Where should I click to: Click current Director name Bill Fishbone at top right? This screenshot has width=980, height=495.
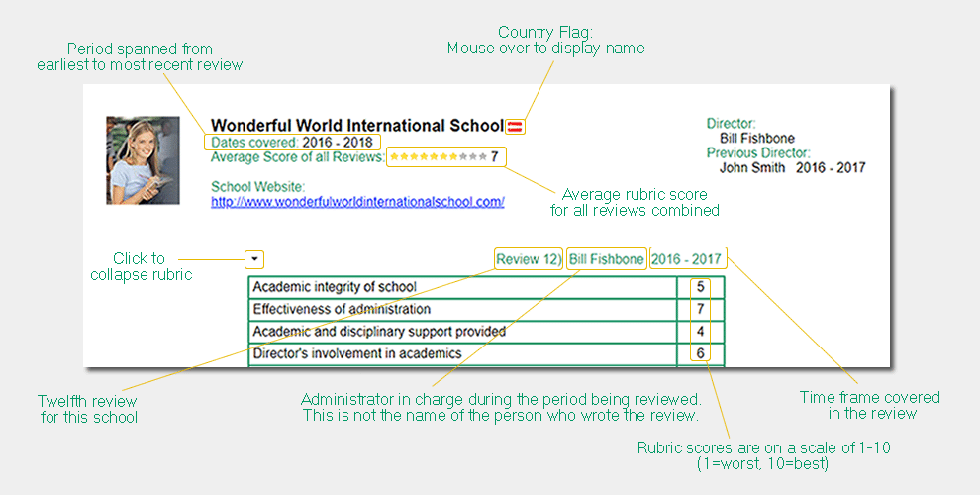click(x=756, y=139)
